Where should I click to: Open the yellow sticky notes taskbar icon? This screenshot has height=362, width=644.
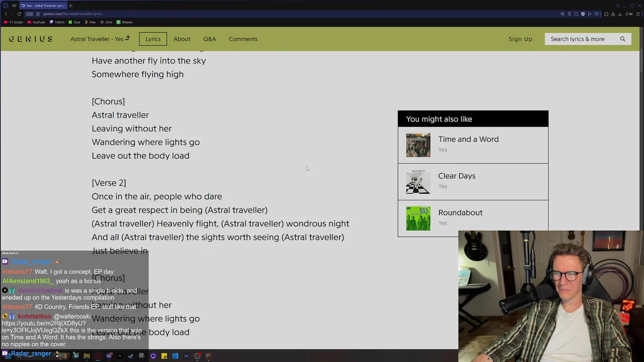coord(164,356)
